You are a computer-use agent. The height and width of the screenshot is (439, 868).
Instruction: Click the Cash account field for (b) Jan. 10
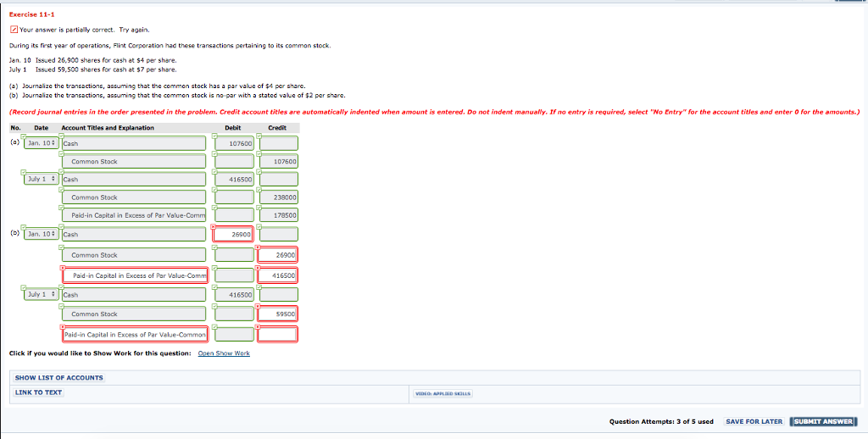[134, 234]
